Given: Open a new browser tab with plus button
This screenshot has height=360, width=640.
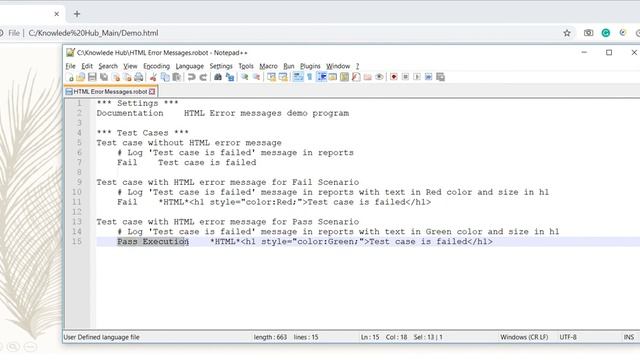Looking at the screenshot, I should pos(77,14).
